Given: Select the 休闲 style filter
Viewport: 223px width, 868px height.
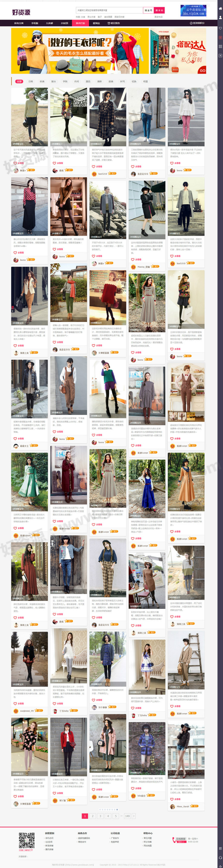Looking at the screenshot, I should [77, 81].
